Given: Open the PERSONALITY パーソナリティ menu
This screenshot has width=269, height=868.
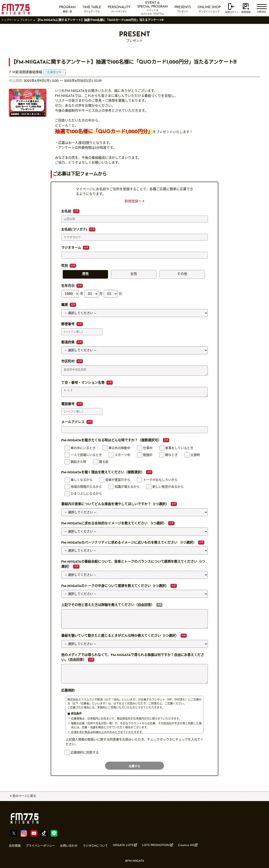Looking at the screenshot, I should [119, 9].
